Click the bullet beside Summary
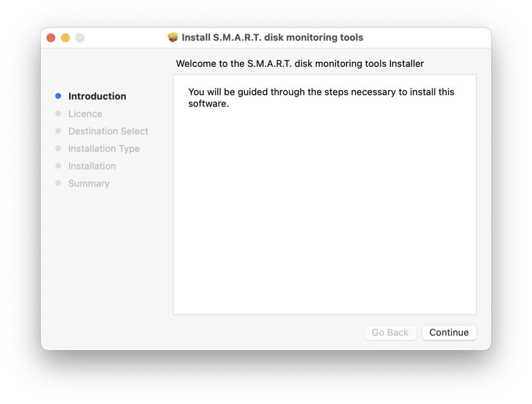 (58, 184)
